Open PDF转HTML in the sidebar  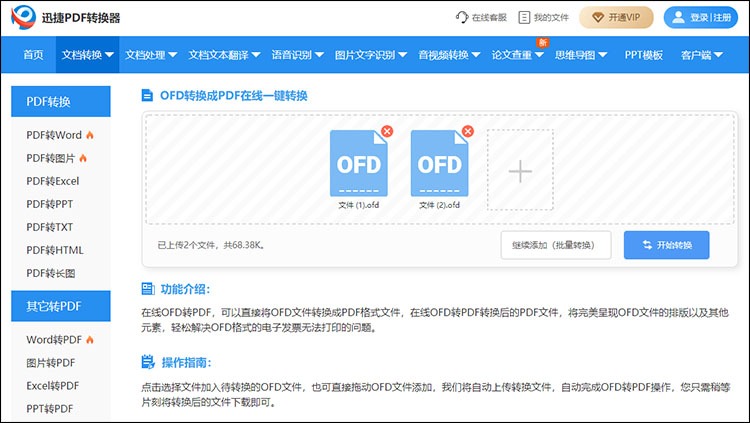click(55, 250)
